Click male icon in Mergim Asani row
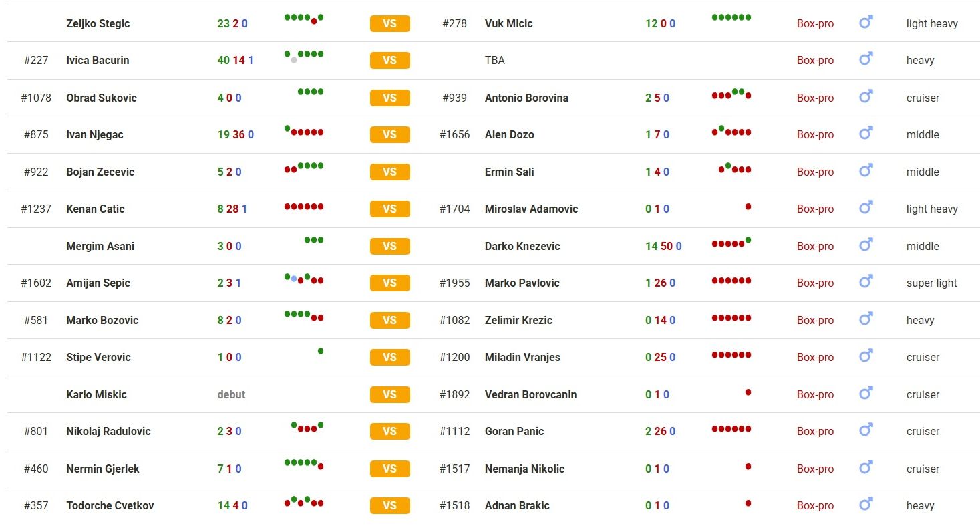 tap(866, 245)
